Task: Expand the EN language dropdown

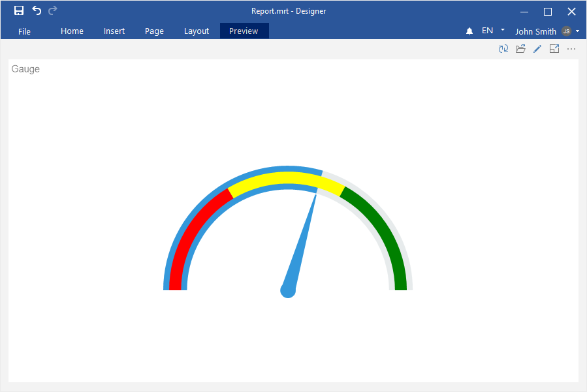Action: pos(502,30)
